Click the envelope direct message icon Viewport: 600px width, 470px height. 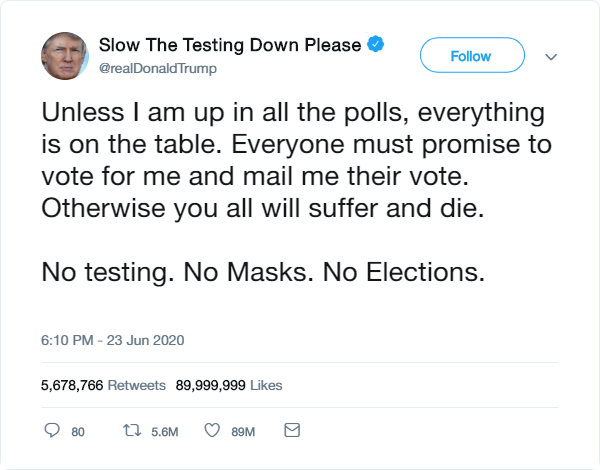(292, 431)
